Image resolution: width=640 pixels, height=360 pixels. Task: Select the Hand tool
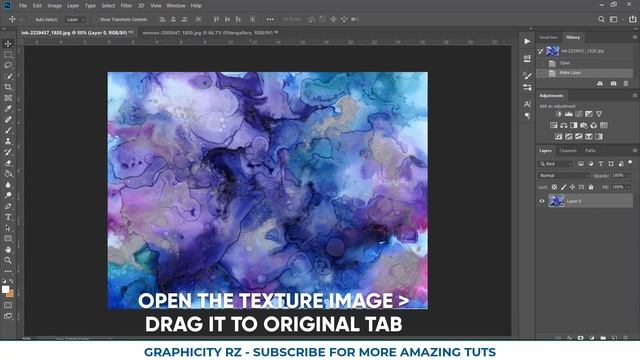(8, 249)
